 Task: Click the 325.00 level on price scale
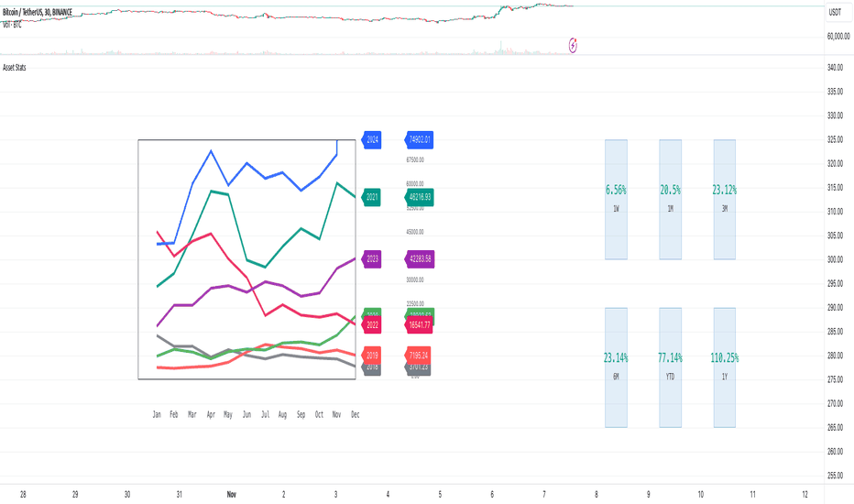[x=835, y=139]
